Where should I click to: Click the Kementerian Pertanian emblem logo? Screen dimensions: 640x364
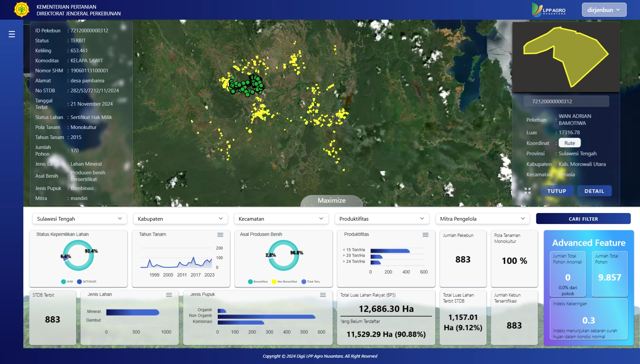tap(21, 9)
